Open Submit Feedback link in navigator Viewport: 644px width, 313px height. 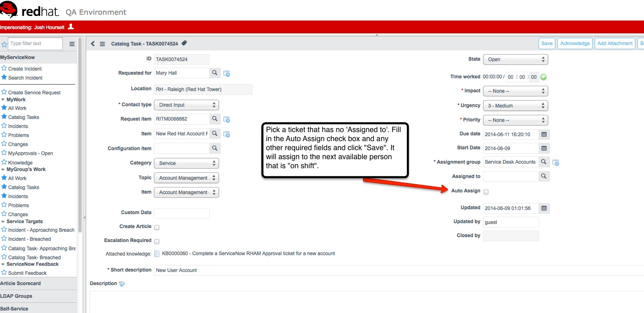click(x=28, y=273)
